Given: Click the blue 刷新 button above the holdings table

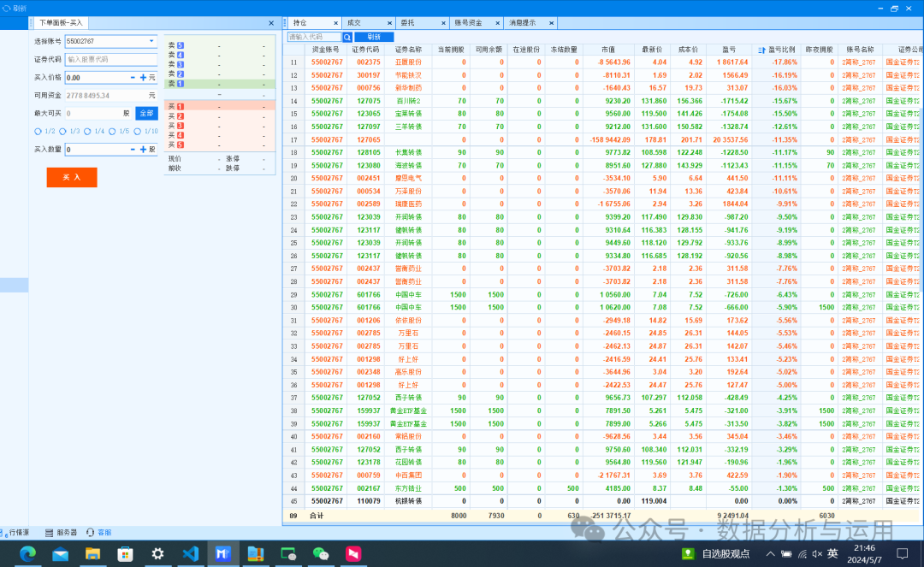Looking at the screenshot, I should point(374,37).
